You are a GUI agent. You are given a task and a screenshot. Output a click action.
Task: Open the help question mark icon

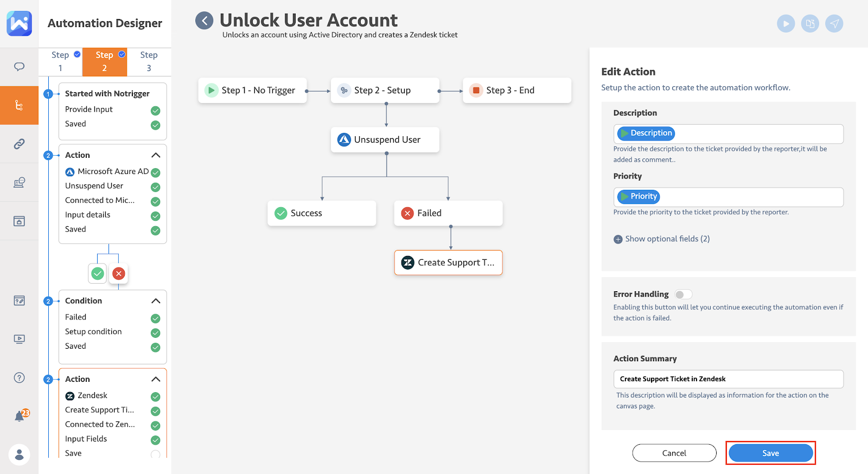(20, 378)
